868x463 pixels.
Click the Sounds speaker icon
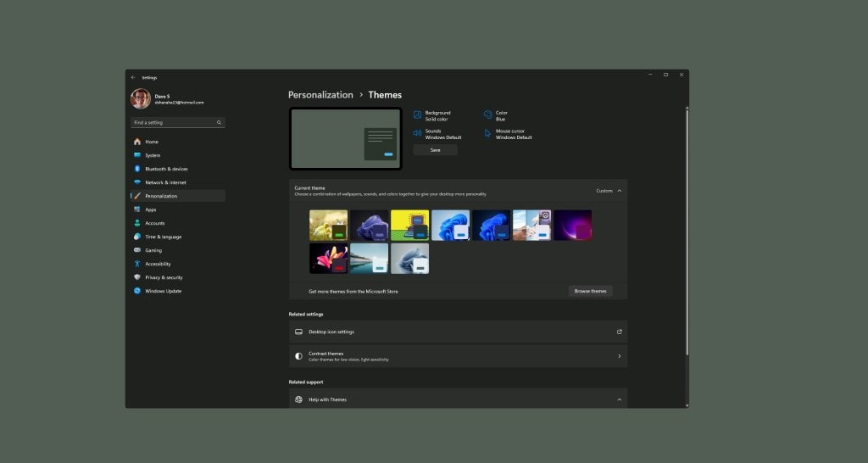pos(417,133)
